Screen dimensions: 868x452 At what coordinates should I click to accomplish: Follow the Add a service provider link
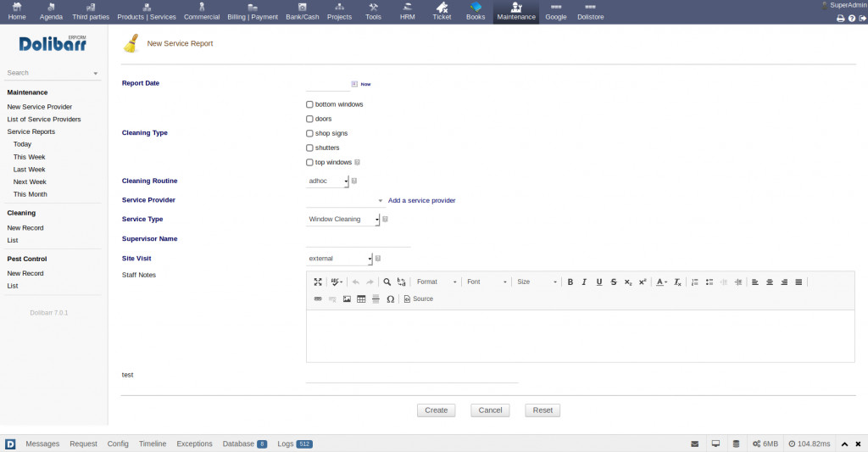421,200
